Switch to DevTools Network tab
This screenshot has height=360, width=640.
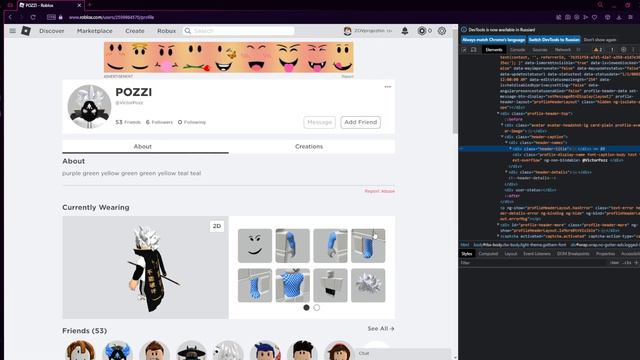coord(563,50)
